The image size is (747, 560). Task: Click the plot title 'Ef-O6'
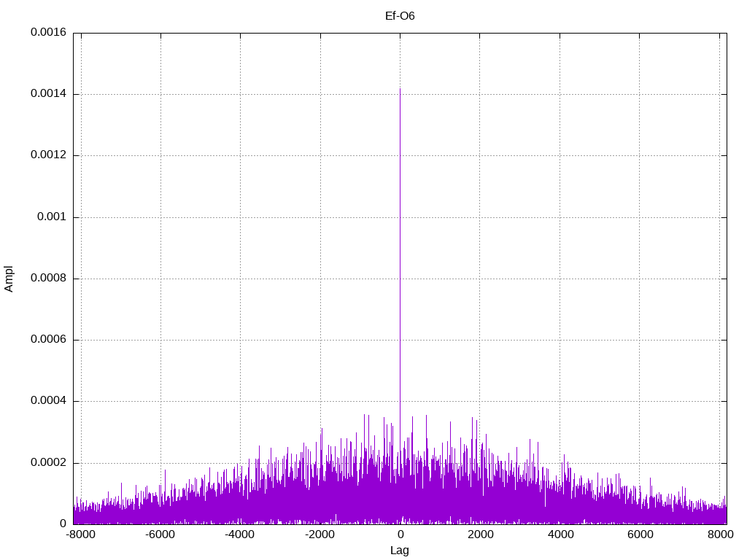[x=400, y=15]
